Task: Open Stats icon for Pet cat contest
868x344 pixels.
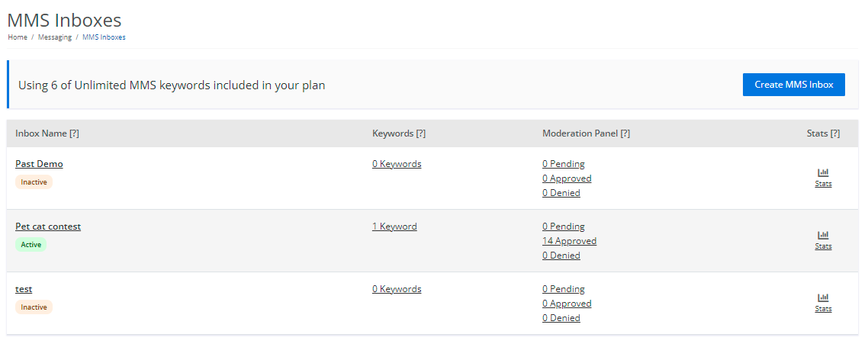Action: (823, 236)
